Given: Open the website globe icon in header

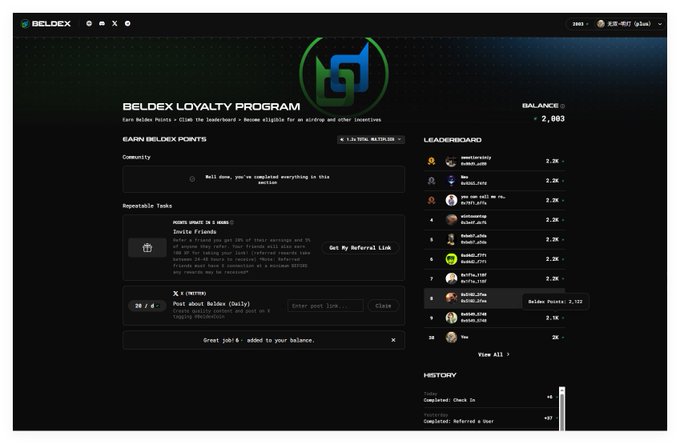Looking at the screenshot, I should [89, 23].
